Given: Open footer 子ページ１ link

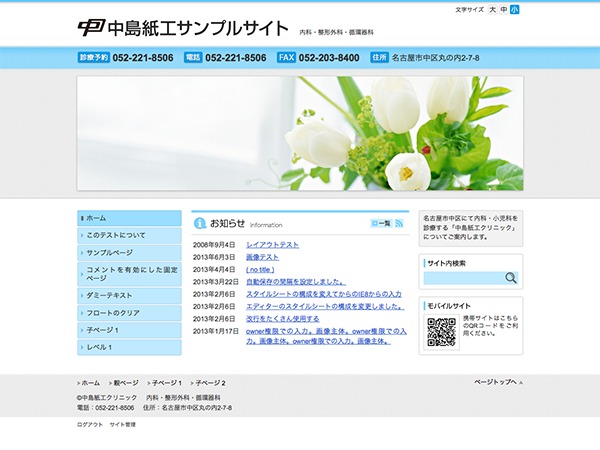Looking at the screenshot, I should click(x=167, y=383).
